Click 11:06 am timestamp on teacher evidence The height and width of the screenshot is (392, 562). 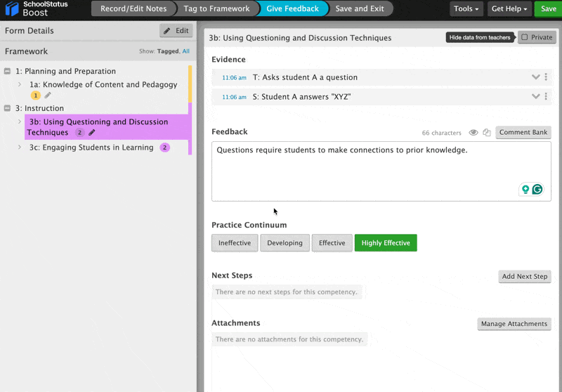pyautogui.click(x=234, y=78)
